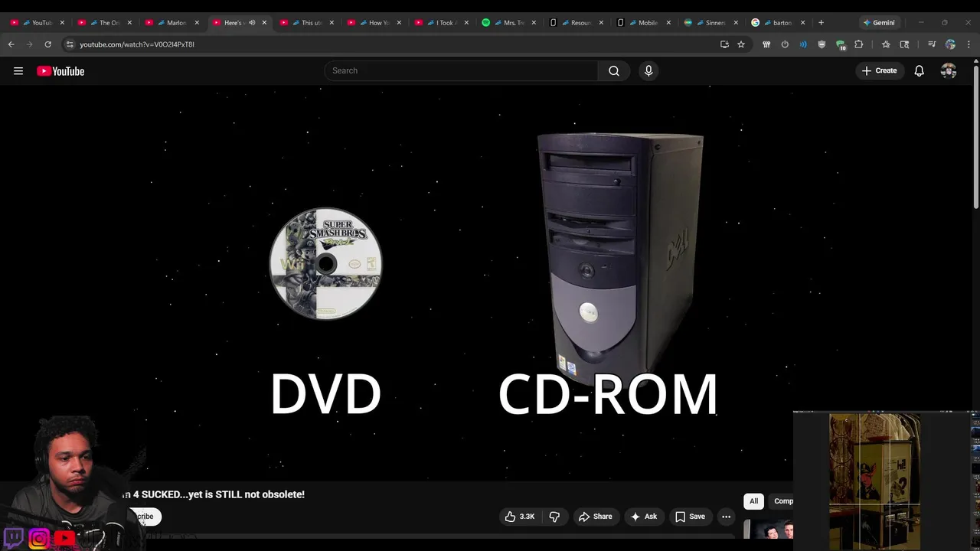Start voice search with microphone icon
Image resolution: width=980 pixels, height=551 pixels.
pos(648,71)
